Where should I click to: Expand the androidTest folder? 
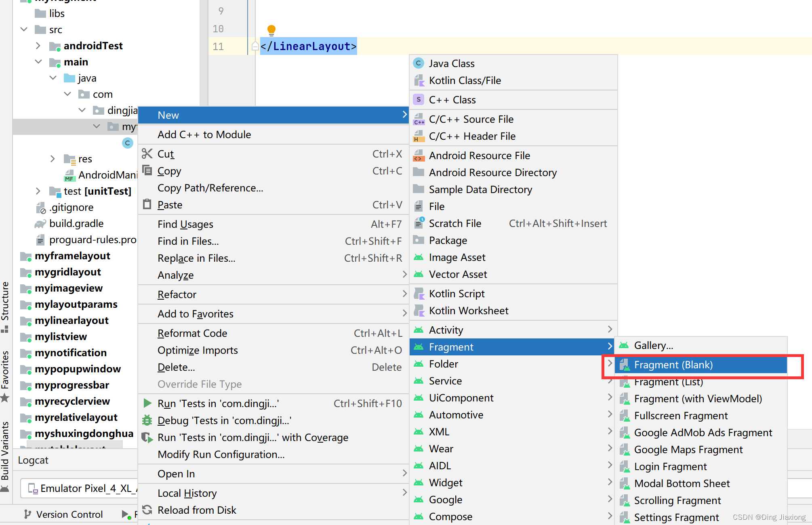(x=38, y=46)
